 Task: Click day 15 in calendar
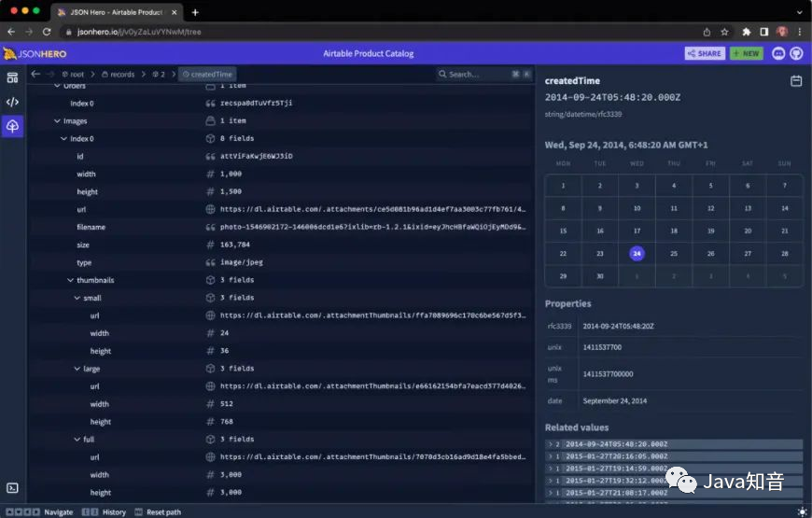tap(563, 231)
